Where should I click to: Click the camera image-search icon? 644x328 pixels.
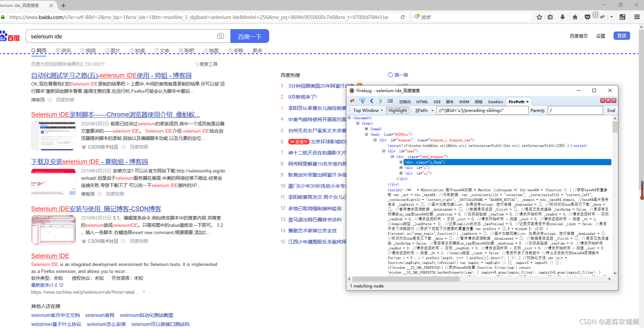[x=220, y=36]
